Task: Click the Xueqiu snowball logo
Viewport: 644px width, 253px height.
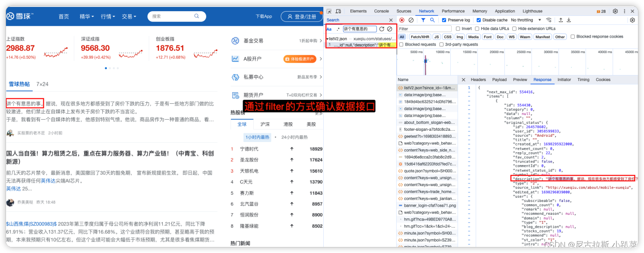Action: (x=19, y=16)
